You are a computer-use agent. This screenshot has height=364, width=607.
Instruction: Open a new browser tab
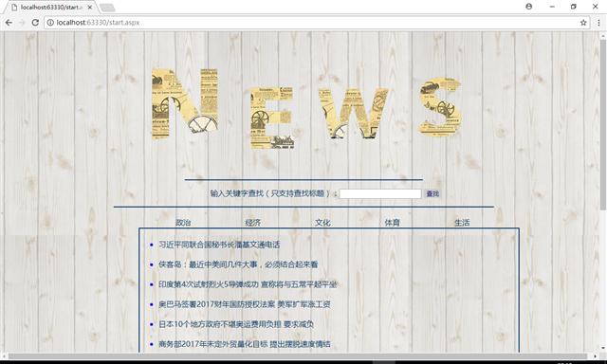107,8
